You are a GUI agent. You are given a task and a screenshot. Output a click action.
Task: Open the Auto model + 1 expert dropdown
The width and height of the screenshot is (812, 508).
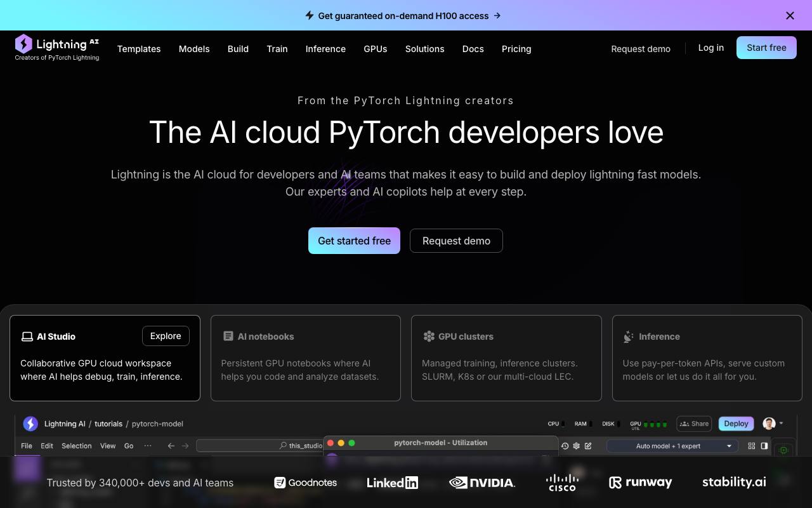[672, 446]
